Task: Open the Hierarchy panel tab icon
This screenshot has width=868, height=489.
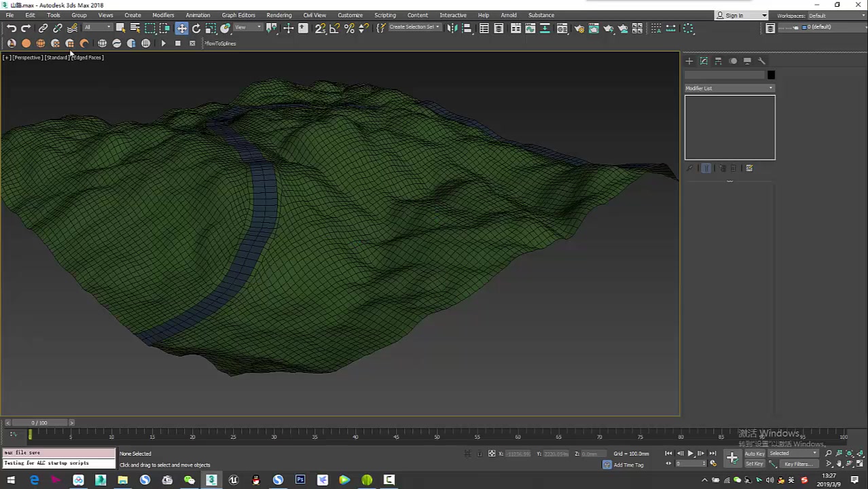Action: click(718, 61)
